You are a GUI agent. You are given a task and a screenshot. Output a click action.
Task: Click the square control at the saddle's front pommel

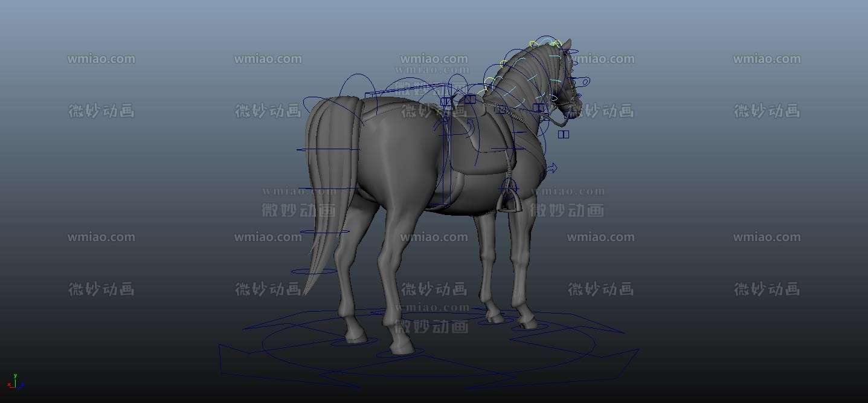[469, 99]
